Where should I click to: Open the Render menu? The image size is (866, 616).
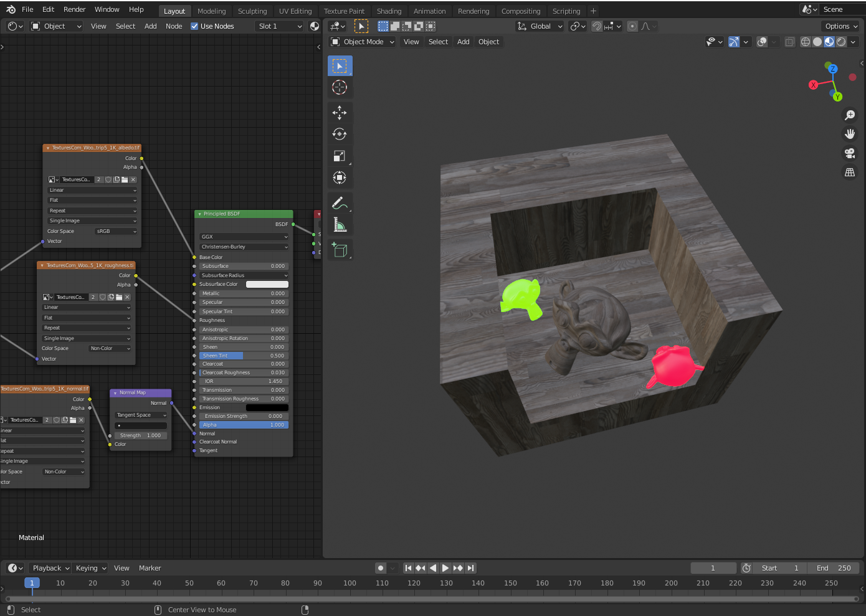click(74, 9)
